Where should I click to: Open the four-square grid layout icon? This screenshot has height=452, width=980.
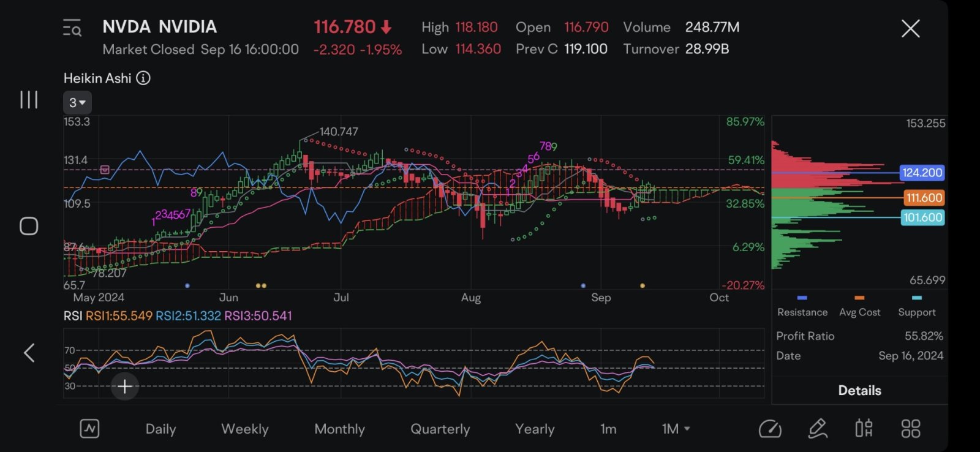pyautogui.click(x=911, y=429)
